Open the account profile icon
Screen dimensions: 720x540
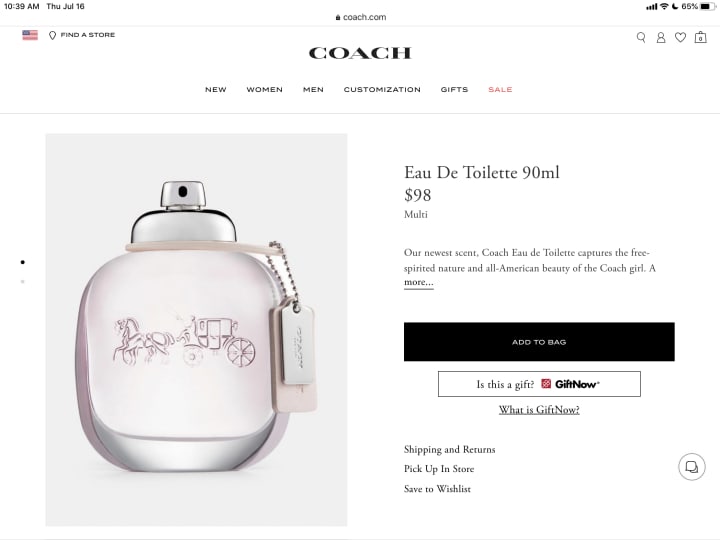661,38
